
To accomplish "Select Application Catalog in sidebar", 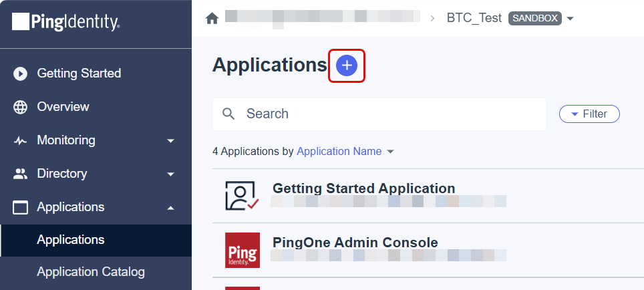I will (x=91, y=272).
